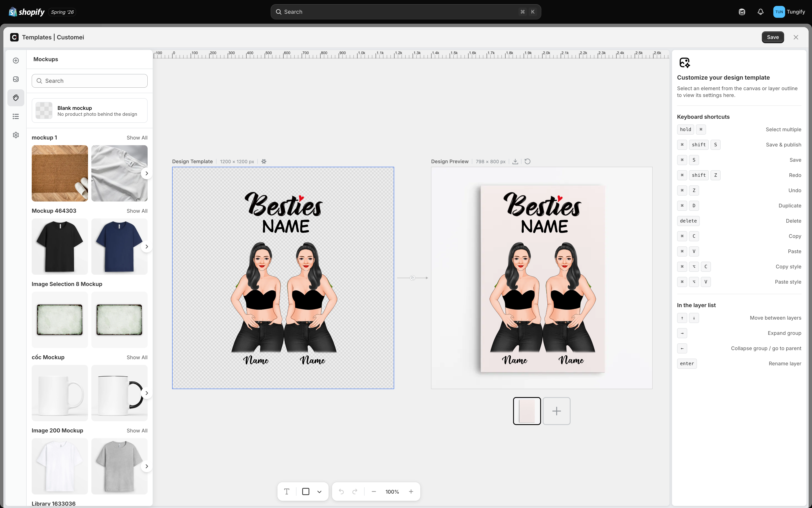Choose the first Image Selection 8 Mockup

60,320
